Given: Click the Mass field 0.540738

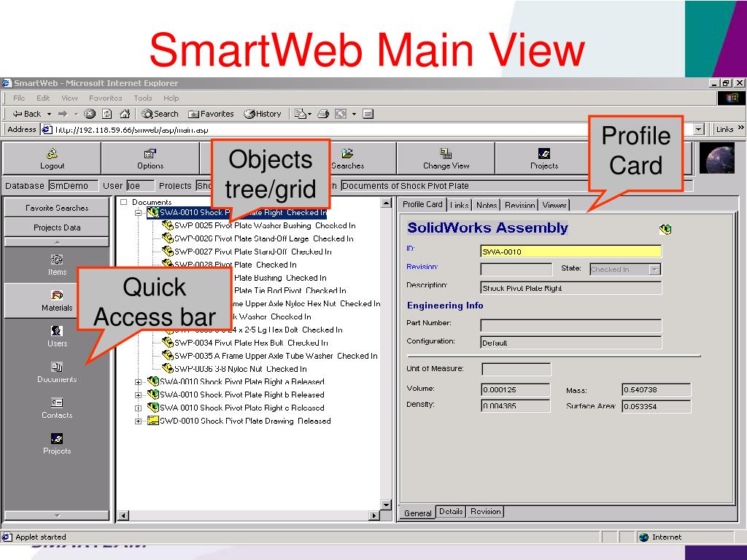Looking at the screenshot, I should click(x=656, y=389).
